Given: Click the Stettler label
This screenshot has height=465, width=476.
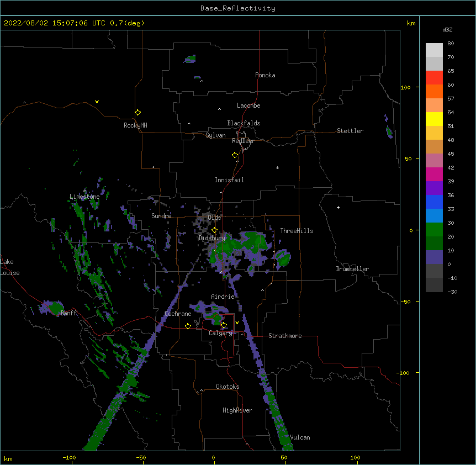Looking at the screenshot, I should click(x=350, y=131).
